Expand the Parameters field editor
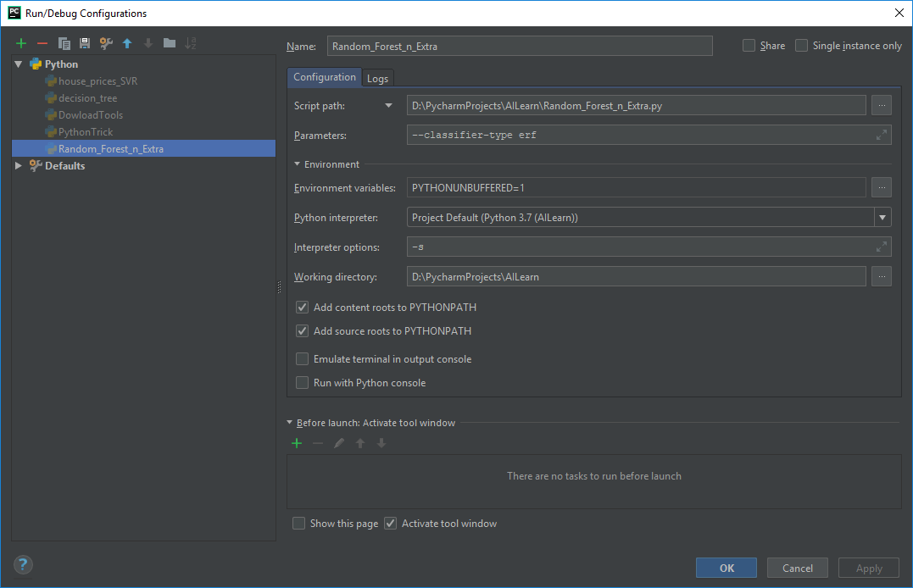Screen dimensions: 913x588 (882, 135)
